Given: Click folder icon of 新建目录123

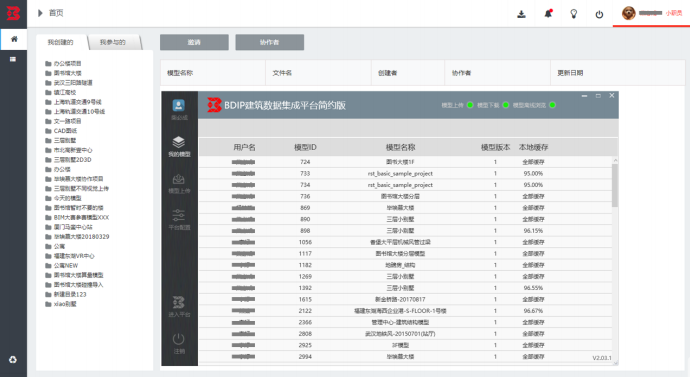Looking at the screenshot, I should (48, 294).
